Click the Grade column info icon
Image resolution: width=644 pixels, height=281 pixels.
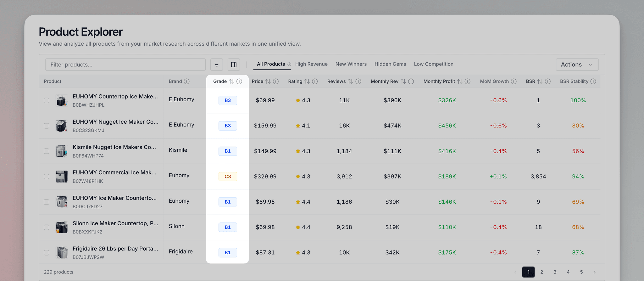point(239,81)
